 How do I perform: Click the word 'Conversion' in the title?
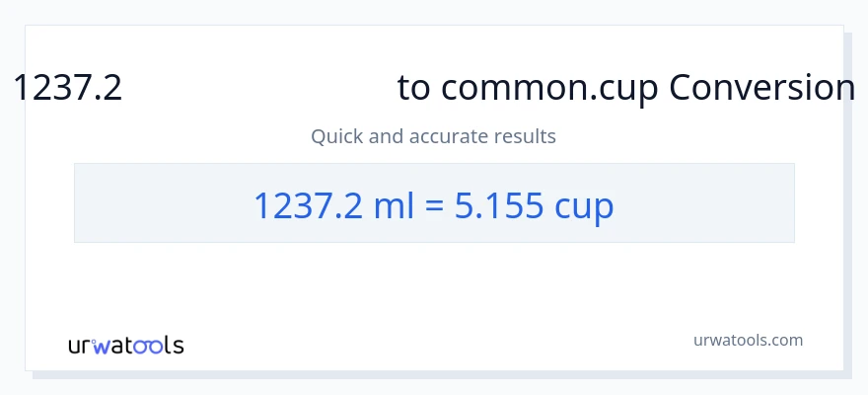tap(761, 89)
